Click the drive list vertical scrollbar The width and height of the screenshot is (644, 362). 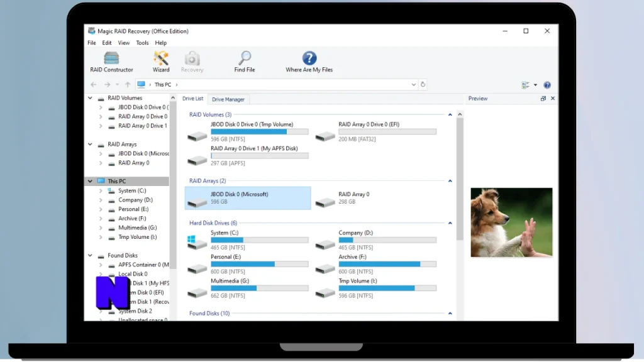pos(460,178)
